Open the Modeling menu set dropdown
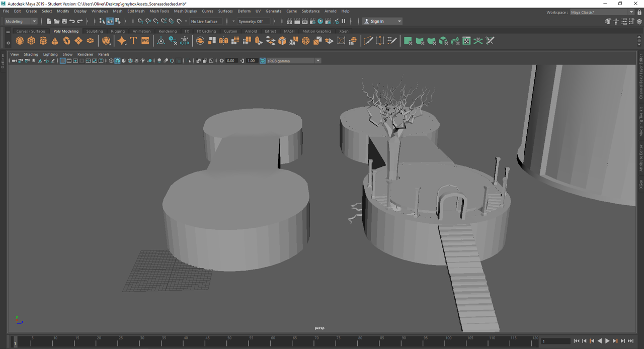The height and width of the screenshot is (349, 644). coord(21,21)
